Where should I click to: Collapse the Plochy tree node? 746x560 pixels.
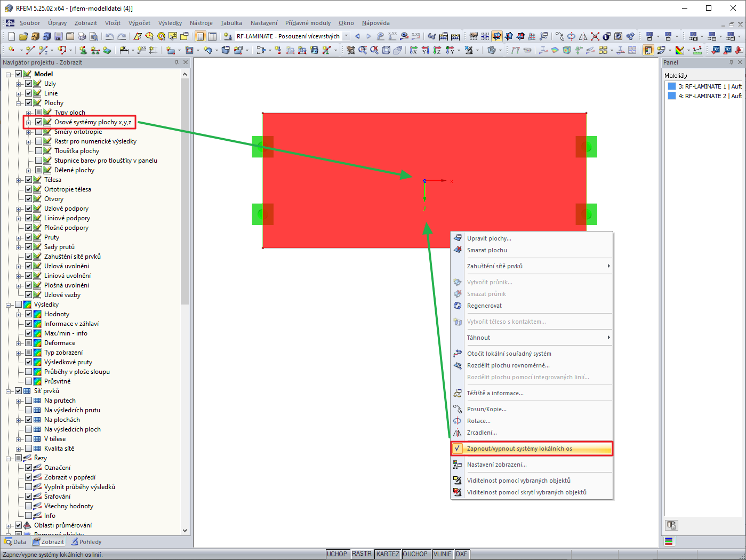[19, 103]
